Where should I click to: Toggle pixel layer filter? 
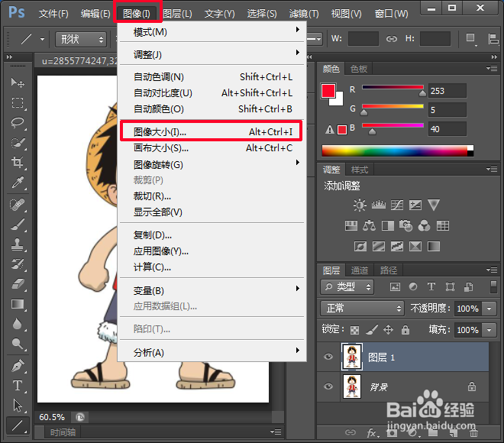pos(395,286)
